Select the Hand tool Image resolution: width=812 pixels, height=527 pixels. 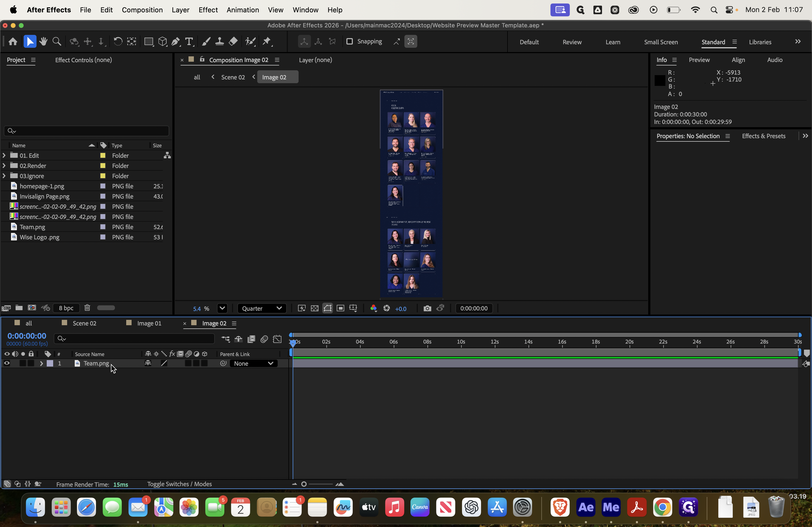click(x=43, y=42)
